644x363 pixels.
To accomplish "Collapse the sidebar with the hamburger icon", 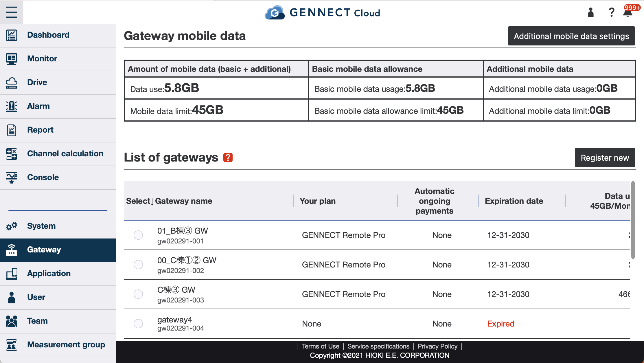I will click(x=11, y=12).
